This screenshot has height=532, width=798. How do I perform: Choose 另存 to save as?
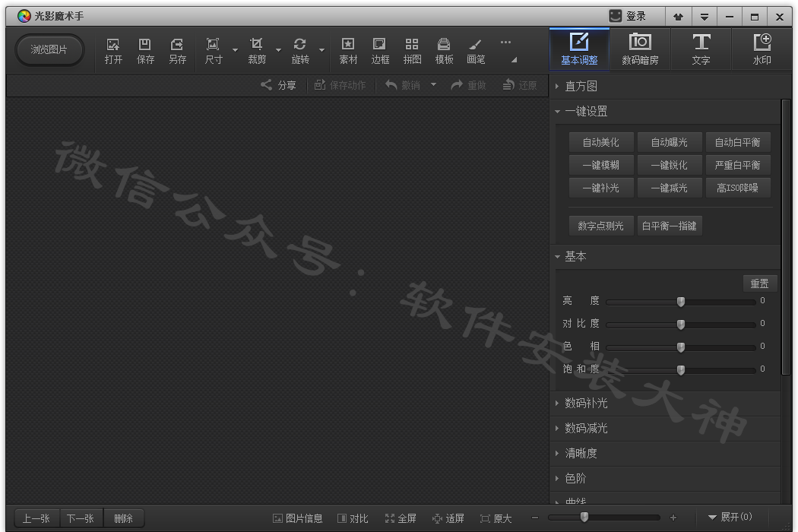coord(177,51)
